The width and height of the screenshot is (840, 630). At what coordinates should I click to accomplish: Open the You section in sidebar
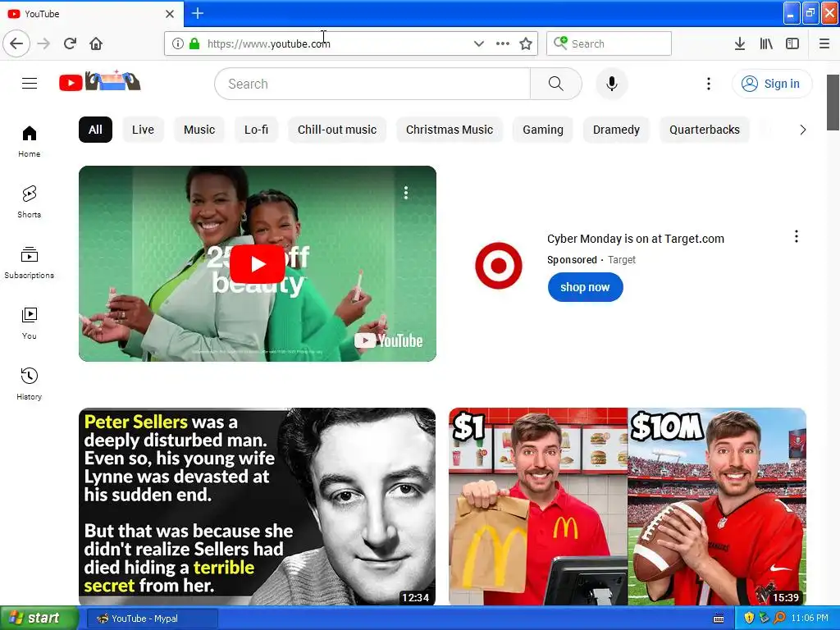click(x=29, y=323)
